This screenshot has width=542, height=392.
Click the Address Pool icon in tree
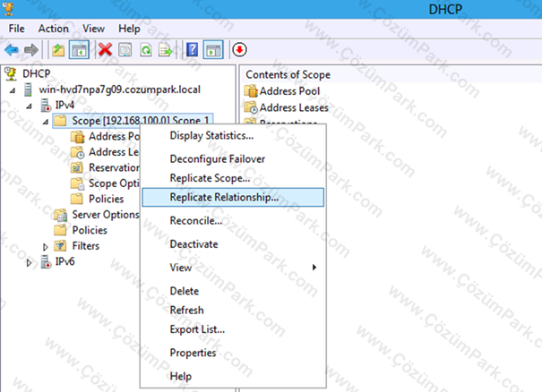click(77, 136)
